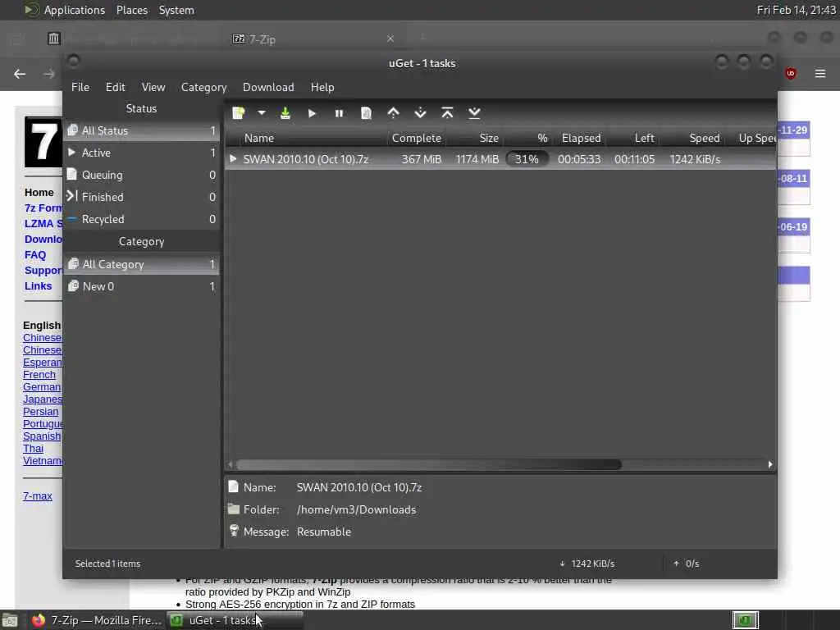Move download to top icon
Viewport: 840px width, 630px height.
(447, 113)
